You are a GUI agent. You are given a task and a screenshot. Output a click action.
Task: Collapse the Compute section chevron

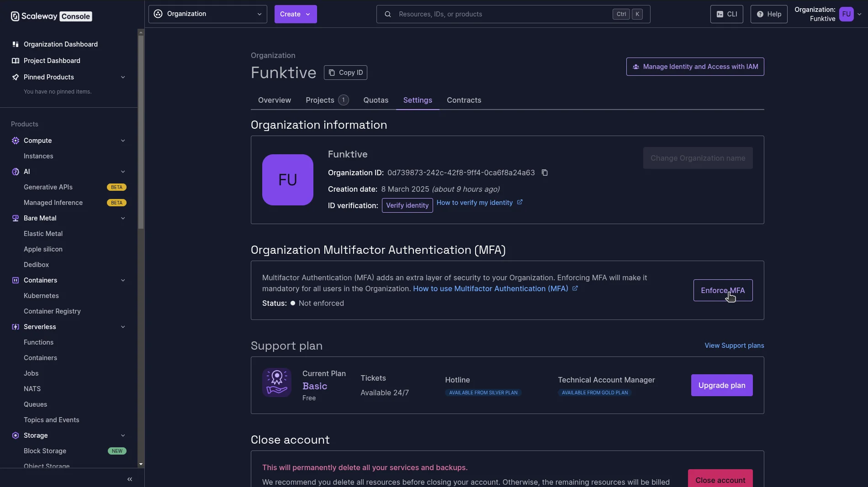pos(123,141)
